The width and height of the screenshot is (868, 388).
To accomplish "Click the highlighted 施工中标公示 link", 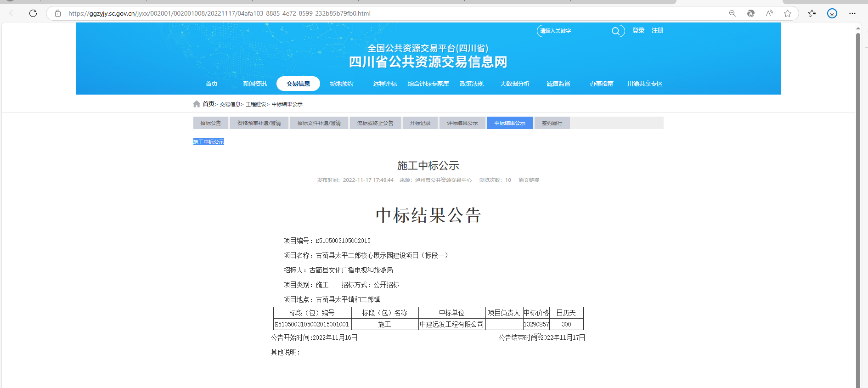I will point(209,142).
